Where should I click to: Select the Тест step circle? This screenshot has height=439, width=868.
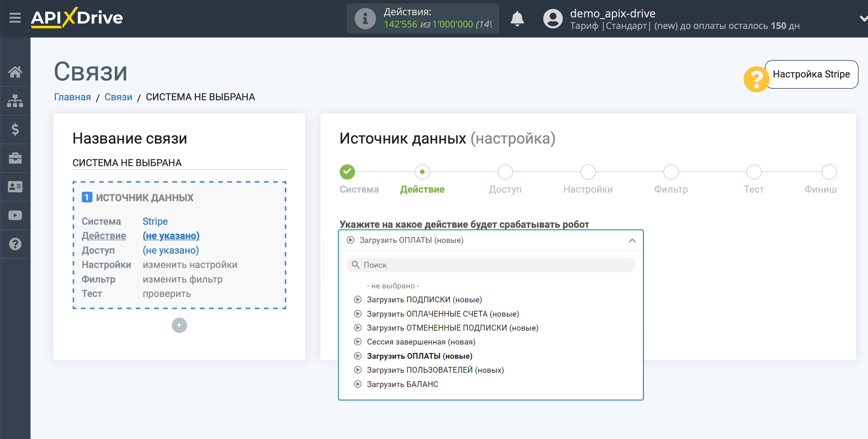[754, 172]
